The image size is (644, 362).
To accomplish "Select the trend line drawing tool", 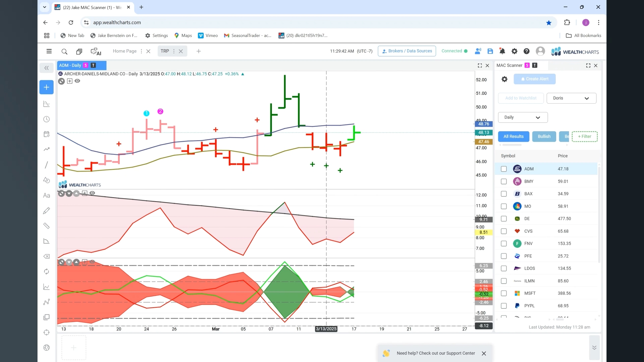I will [x=47, y=165].
